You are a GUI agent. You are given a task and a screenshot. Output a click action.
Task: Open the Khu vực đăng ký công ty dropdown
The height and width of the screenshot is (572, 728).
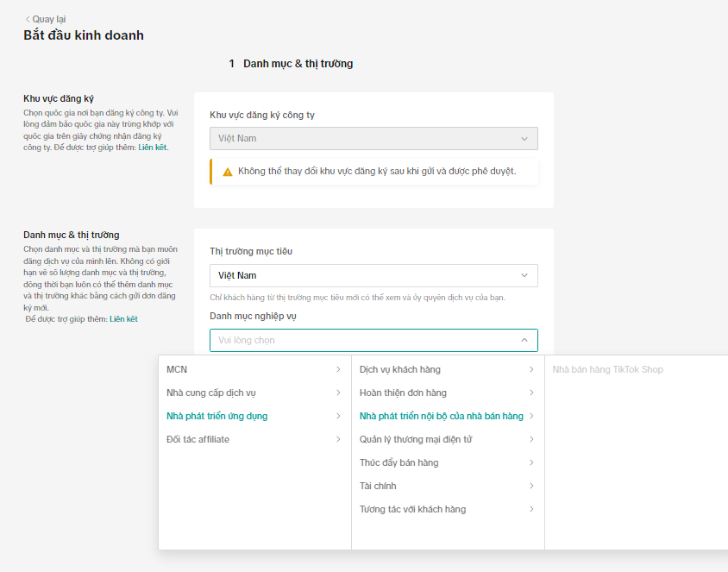pos(373,138)
